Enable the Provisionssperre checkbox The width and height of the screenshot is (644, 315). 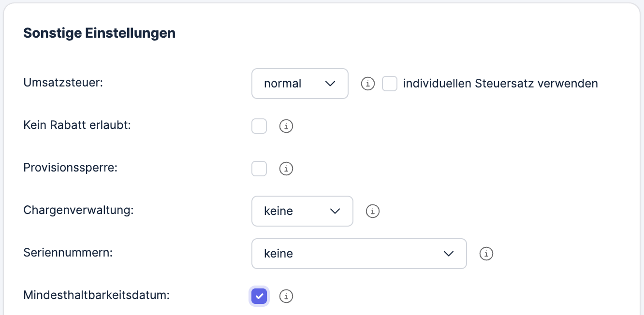point(259,169)
